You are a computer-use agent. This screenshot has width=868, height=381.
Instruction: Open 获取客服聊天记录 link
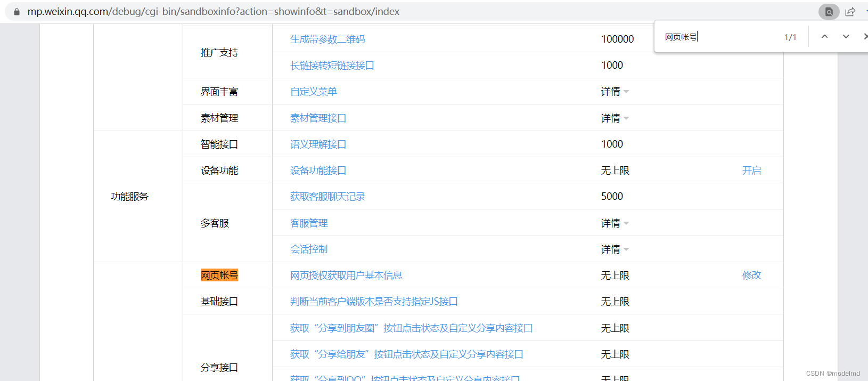coord(327,197)
